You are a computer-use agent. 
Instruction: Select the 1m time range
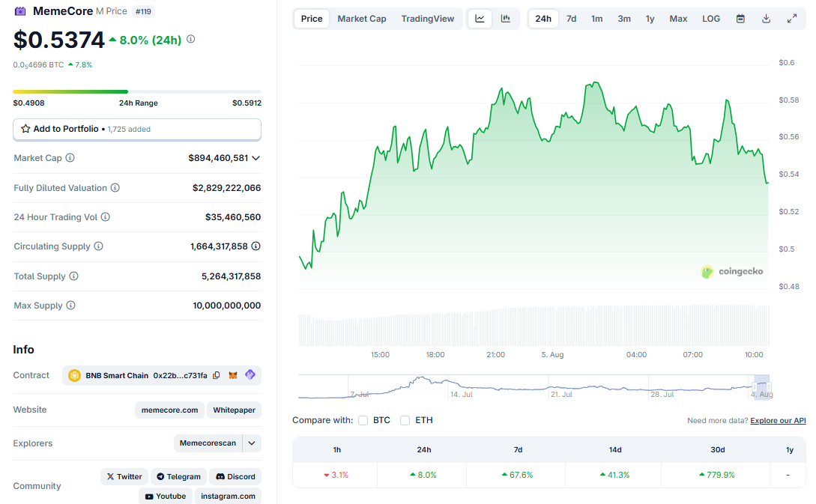coord(597,19)
